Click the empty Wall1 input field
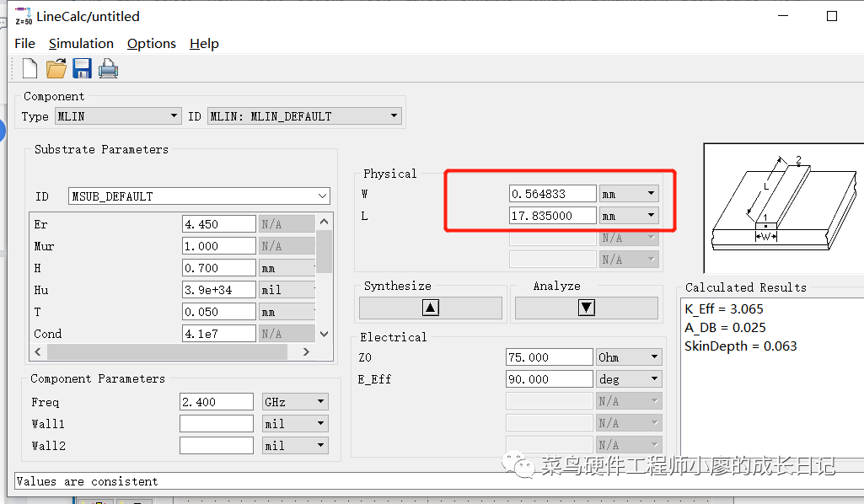Viewport: 864px width, 504px height. tap(217, 424)
